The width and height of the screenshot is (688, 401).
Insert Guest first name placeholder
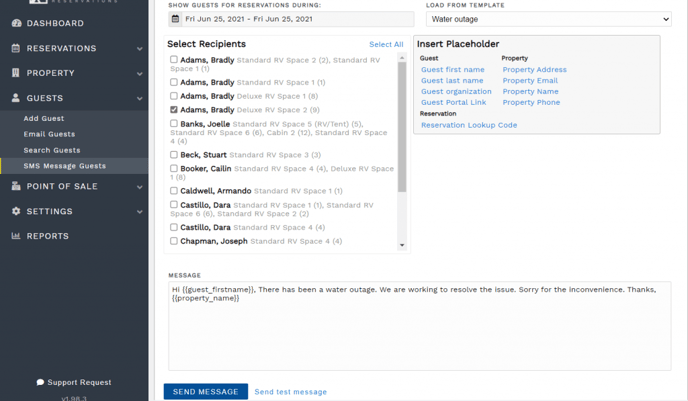click(453, 69)
